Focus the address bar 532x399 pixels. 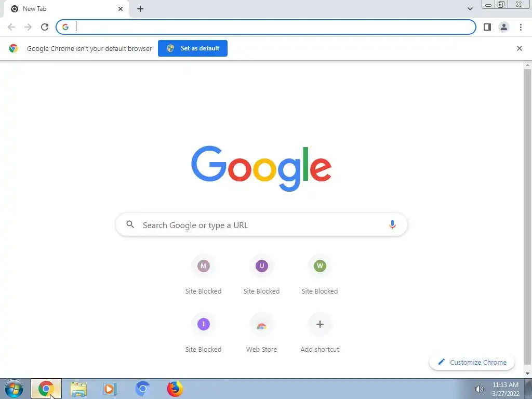click(266, 27)
